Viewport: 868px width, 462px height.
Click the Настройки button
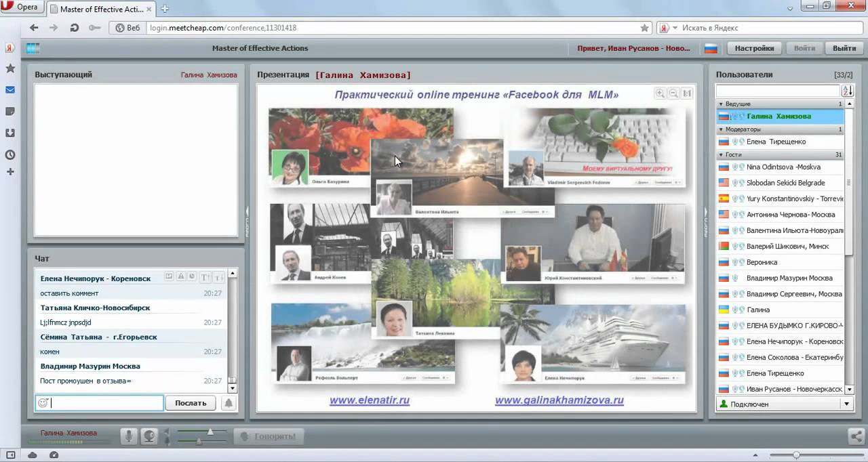coord(754,48)
